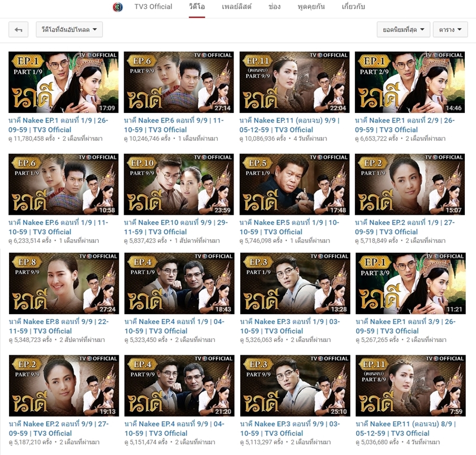Click title link Nakee EP.2 ตอนที่ 1/9

pos(405,227)
